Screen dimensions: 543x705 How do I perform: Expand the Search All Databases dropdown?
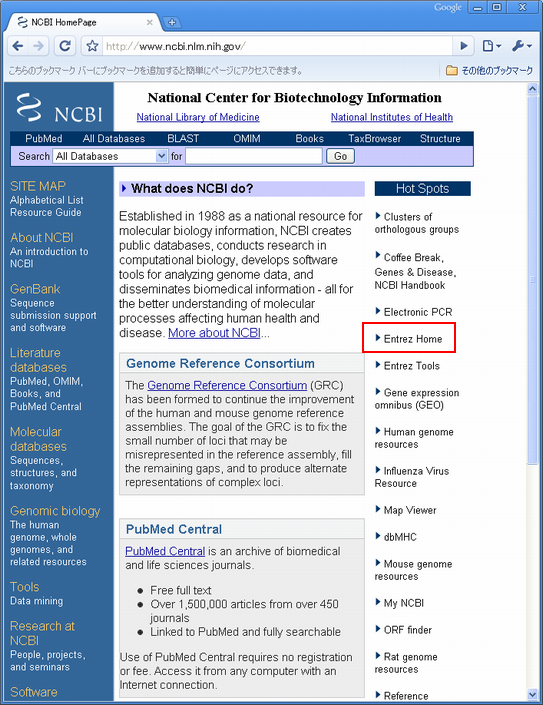110,156
